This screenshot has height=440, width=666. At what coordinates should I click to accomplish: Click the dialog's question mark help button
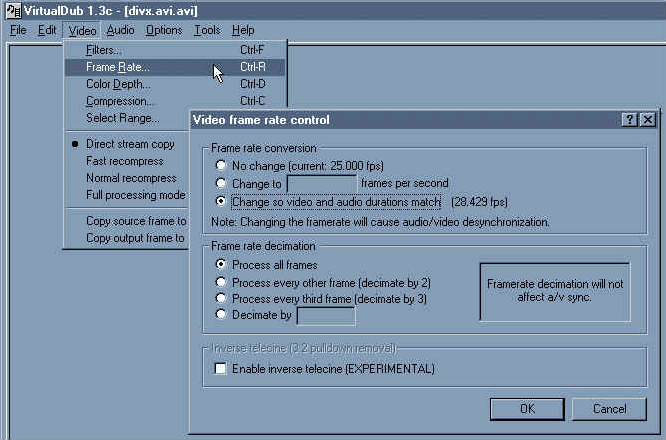(x=629, y=120)
